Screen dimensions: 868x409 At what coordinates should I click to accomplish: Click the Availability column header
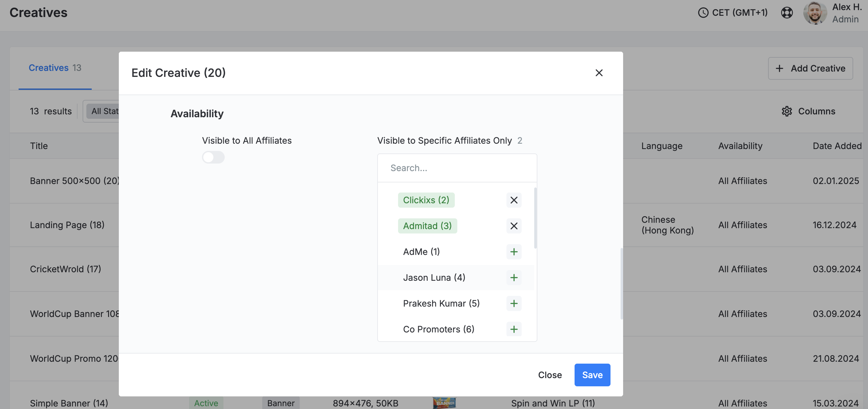[x=740, y=146]
